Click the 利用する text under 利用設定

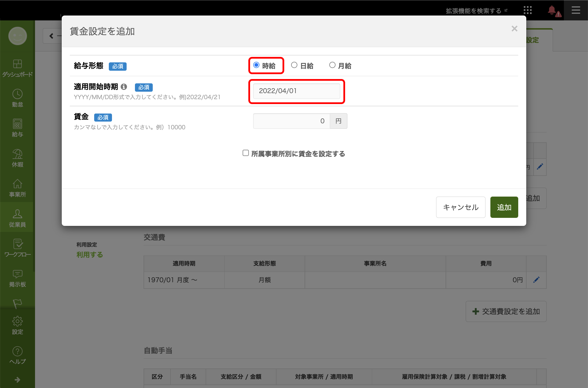click(90, 255)
